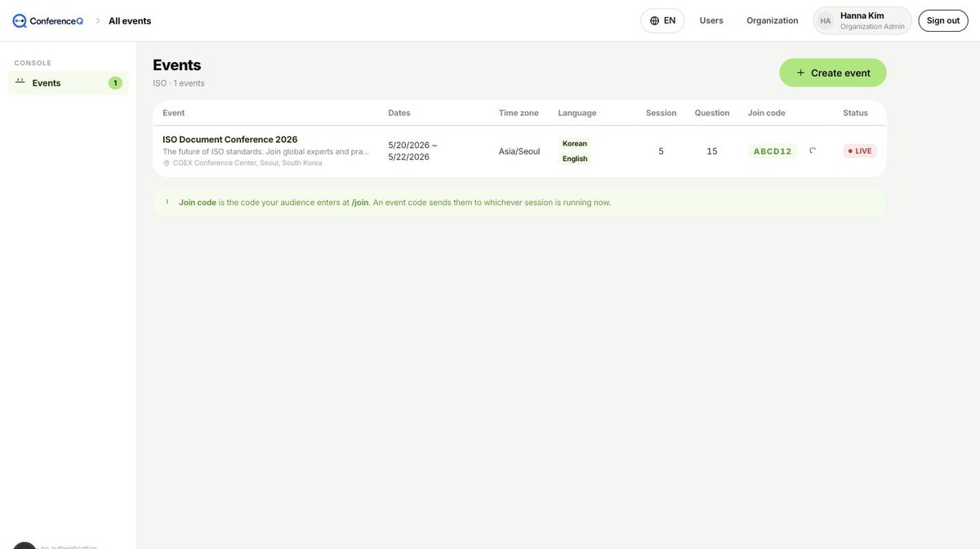Click the Events sidebar icon
The width and height of the screenshot is (980, 549).
point(20,82)
